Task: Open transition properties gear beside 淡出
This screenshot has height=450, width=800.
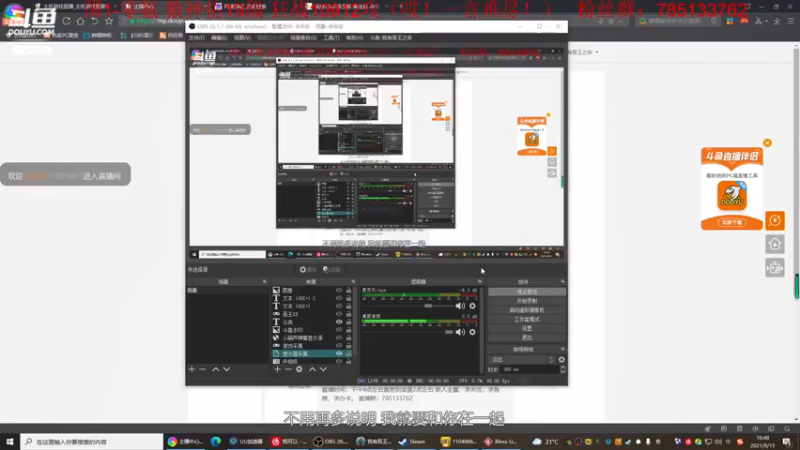Action: (x=561, y=360)
